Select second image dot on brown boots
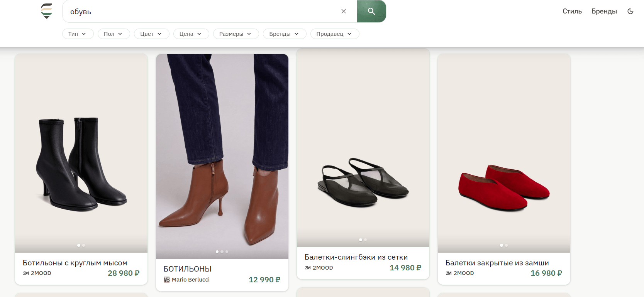 pos(222,251)
